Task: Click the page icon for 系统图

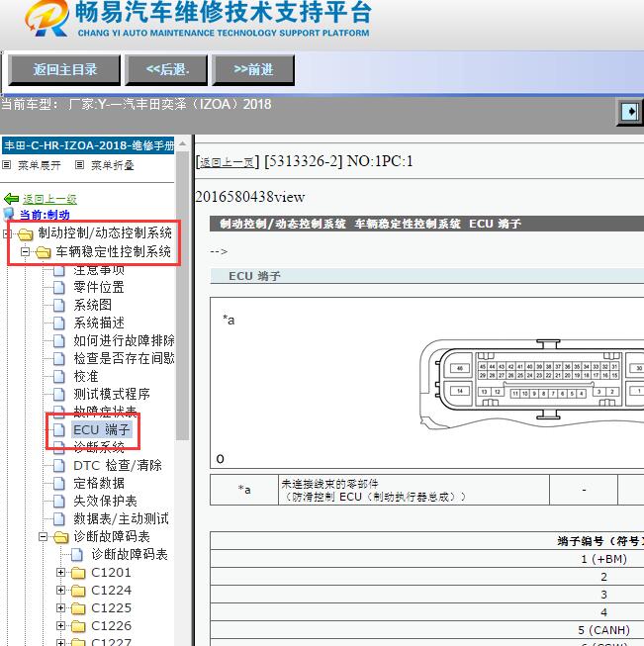Action: pyautogui.click(x=59, y=305)
